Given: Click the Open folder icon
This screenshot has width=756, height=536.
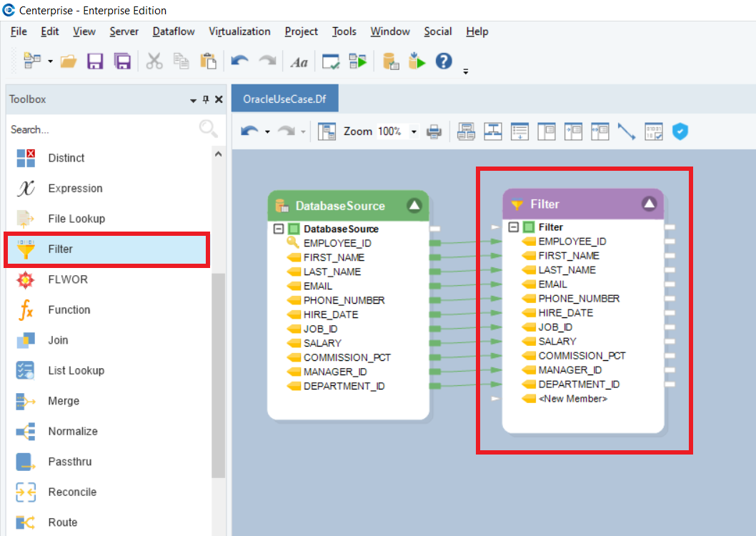Looking at the screenshot, I should (x=69, y=61).
